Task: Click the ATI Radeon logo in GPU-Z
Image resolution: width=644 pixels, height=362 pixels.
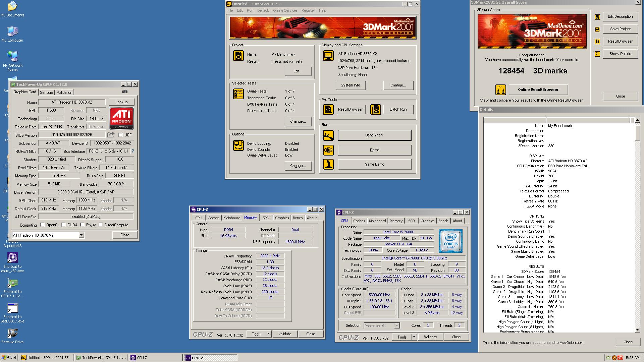Action: point(121,118)
